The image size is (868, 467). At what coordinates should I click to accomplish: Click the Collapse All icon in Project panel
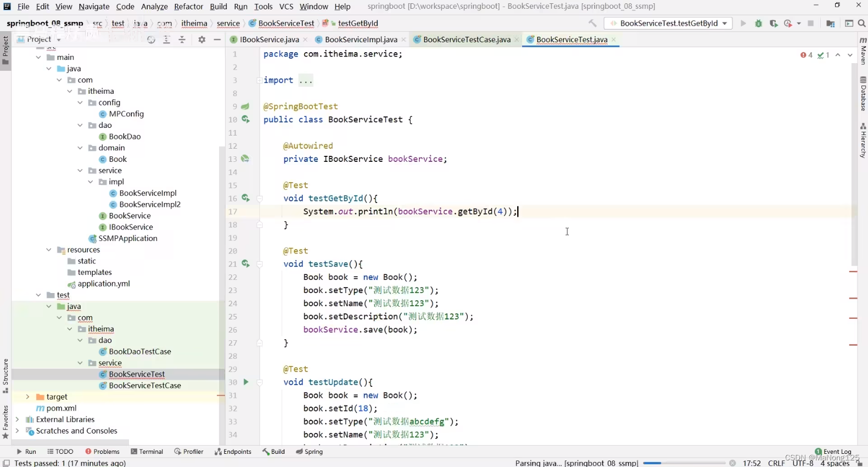click(x=182, y=40)
